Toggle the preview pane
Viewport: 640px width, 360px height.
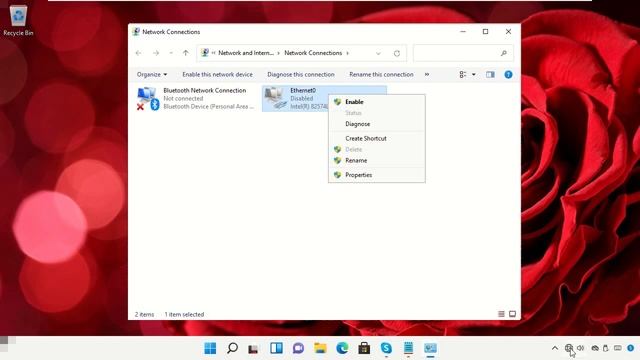[490, 74]
